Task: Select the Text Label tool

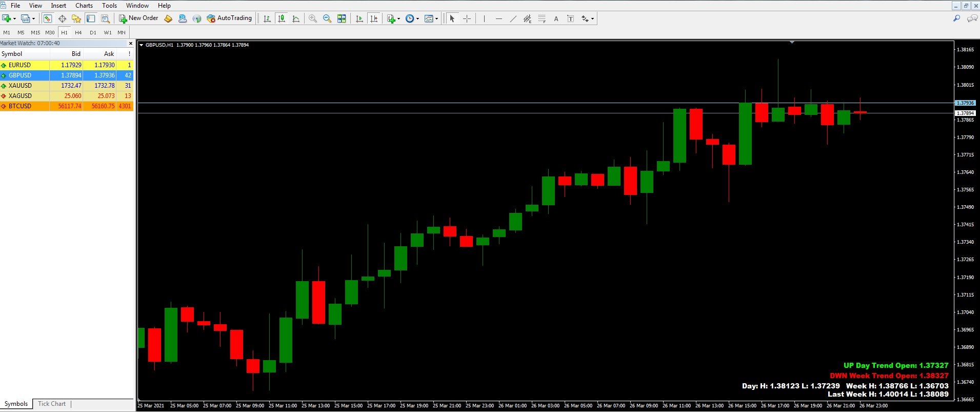Action: coord(570,18)
